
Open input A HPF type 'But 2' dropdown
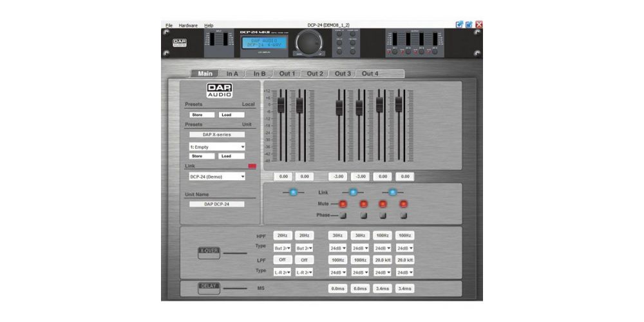(x=283, y=248)
